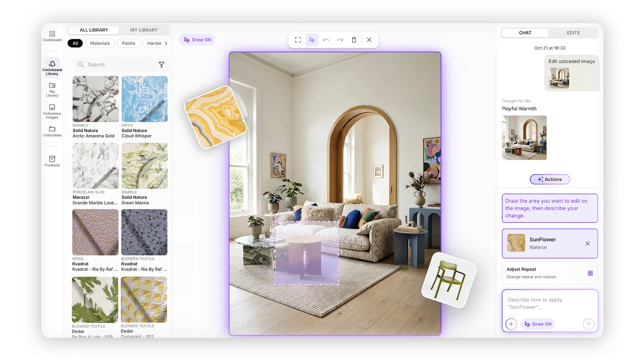Open Reference Images in the sidebar
Screen dimensions: 644x362
coord(52,111)
